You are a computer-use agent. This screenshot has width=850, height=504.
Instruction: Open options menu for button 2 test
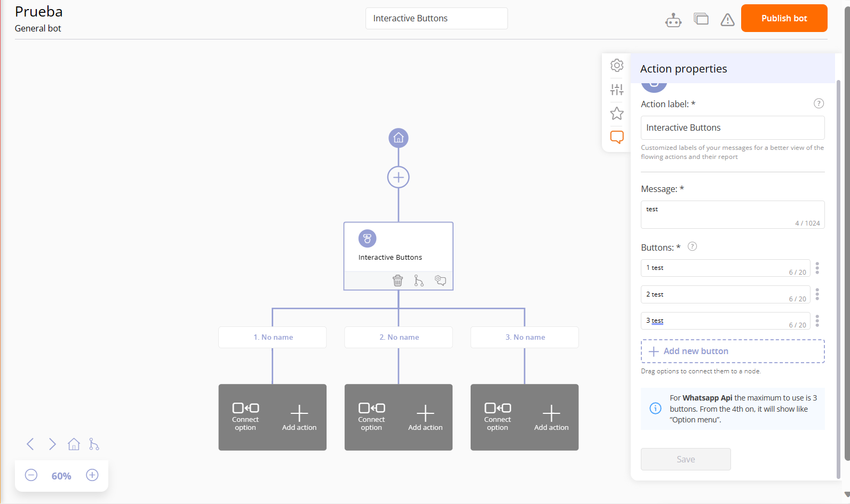817,294
